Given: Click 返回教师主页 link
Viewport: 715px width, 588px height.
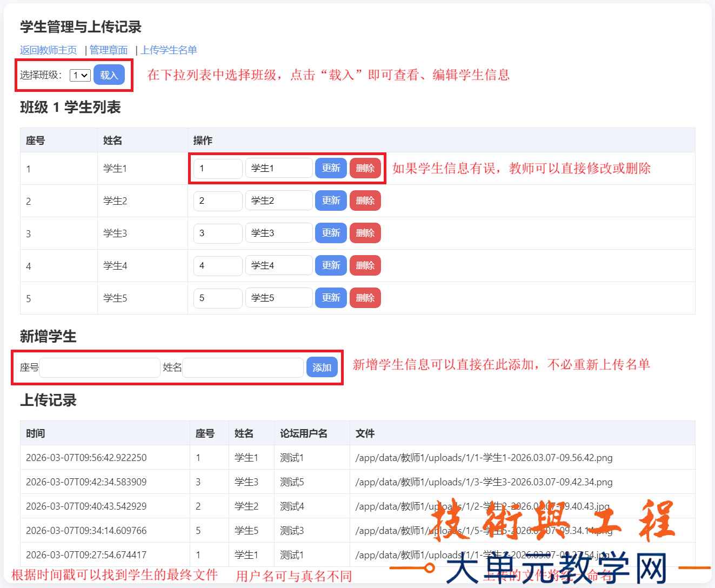Looking at the screenshot, I should click(49, 50).
